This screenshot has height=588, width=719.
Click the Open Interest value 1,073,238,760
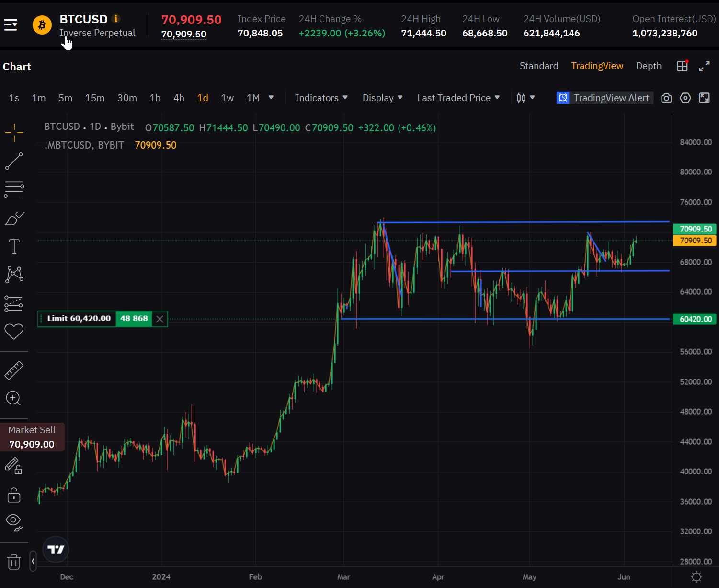click(665, 34)
